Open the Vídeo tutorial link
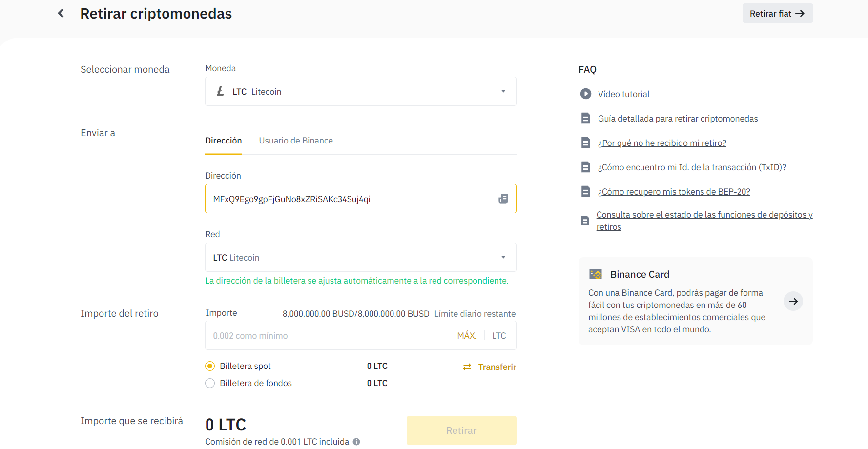 coord(624,94)
